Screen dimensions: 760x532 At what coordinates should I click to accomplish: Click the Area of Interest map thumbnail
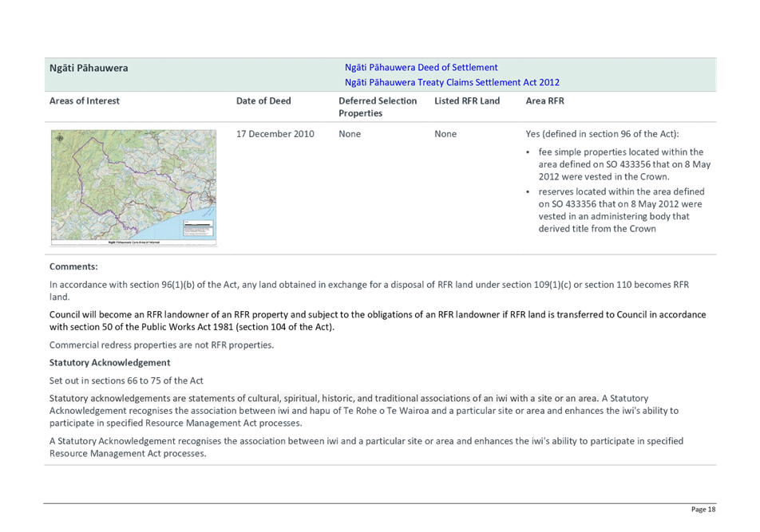tap(134, 187)
